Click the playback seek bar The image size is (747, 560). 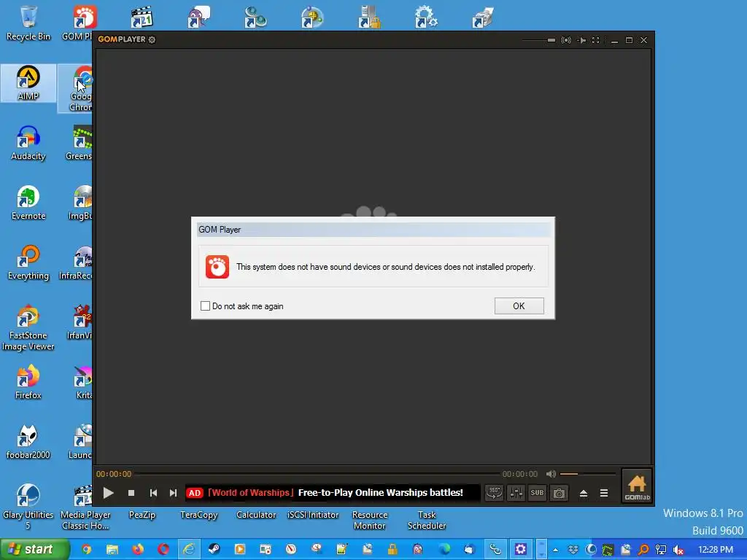point(317,474)
